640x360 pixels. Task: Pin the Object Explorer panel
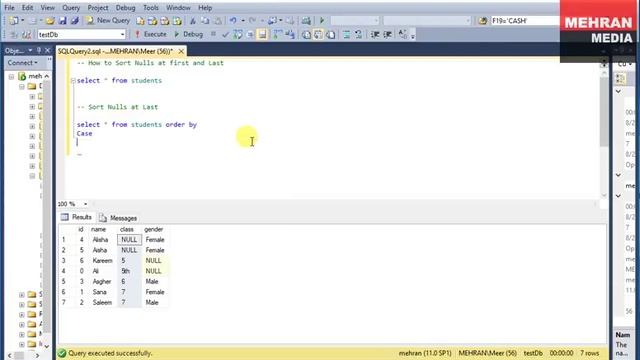pos(39,50)
